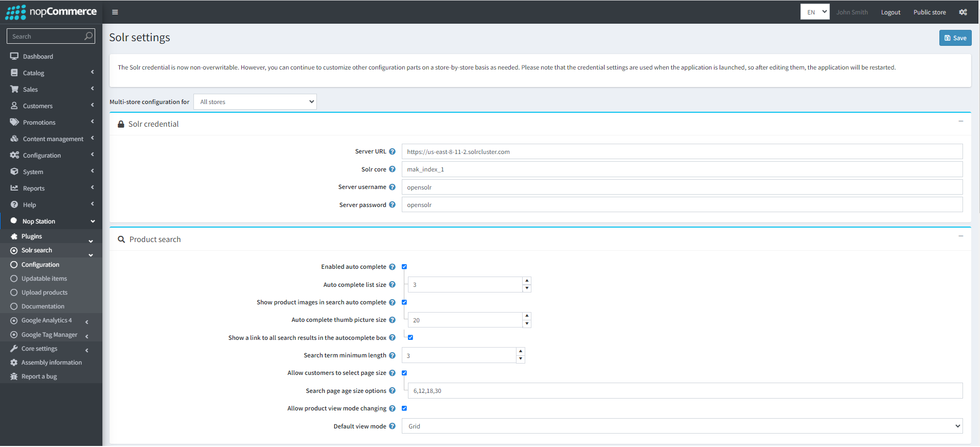Click the Sales cart icon
Screen dimensions: 980x447
[14, 89]
